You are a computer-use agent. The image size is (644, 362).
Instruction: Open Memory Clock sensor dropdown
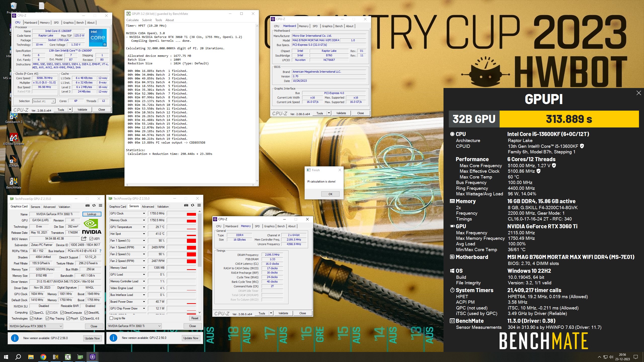click(144, 220)
